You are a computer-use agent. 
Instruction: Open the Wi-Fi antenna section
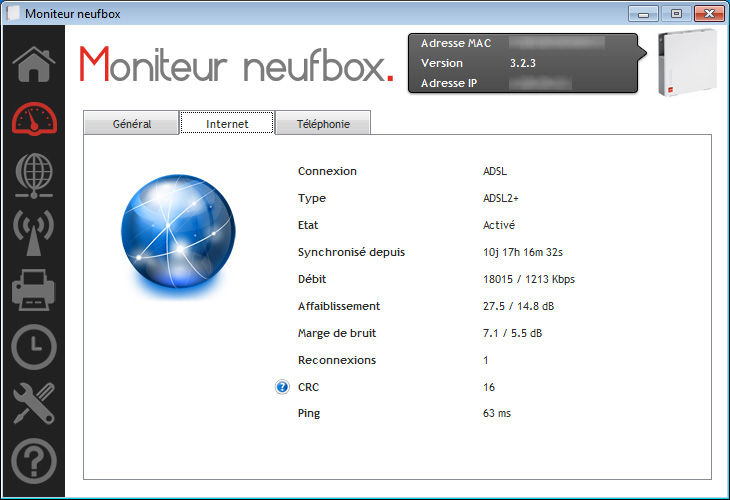click(33, 232)
